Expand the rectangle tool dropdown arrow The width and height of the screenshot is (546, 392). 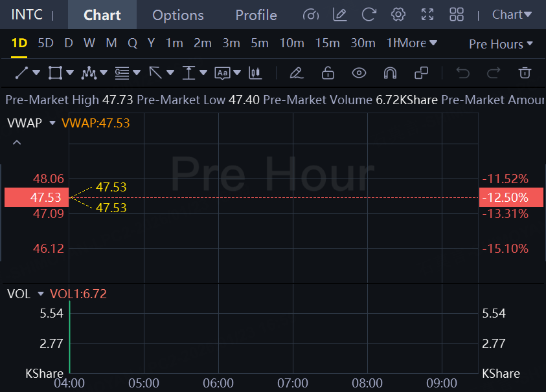pos(70,72)
